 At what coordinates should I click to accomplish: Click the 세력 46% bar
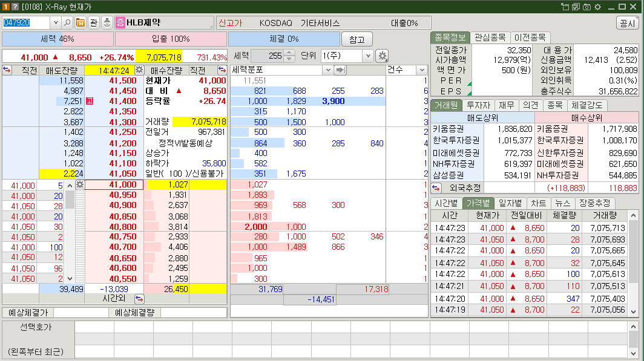coord(57,39)
